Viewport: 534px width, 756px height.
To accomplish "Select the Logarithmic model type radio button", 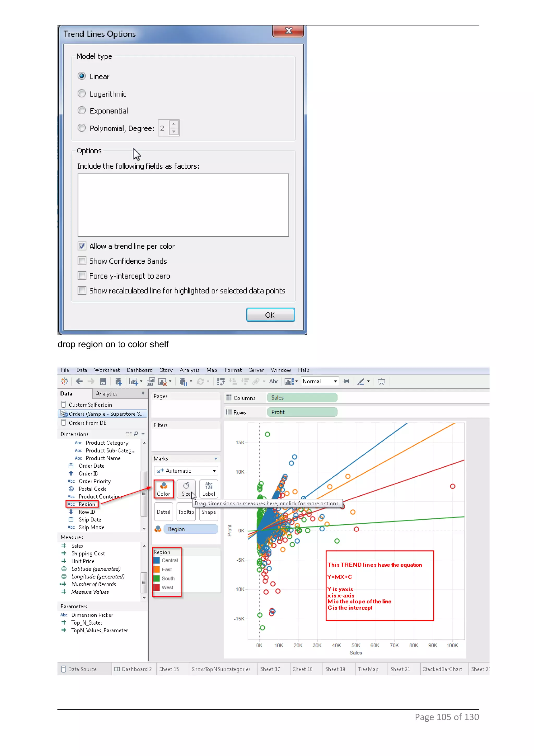I will pyautogui.click(x=82, y=93).
